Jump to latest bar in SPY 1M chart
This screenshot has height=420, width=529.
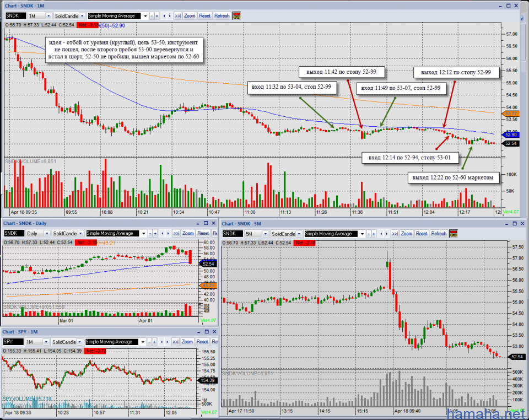click(x=175, y=342)
